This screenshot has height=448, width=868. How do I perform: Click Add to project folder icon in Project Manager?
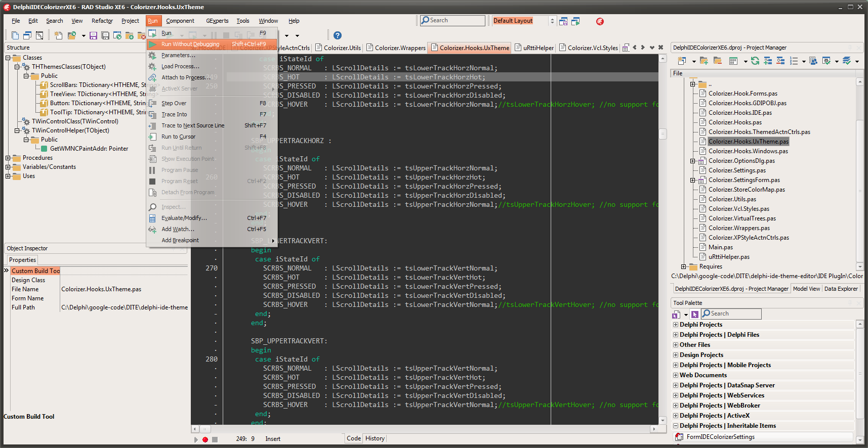[x=704, y=61]
